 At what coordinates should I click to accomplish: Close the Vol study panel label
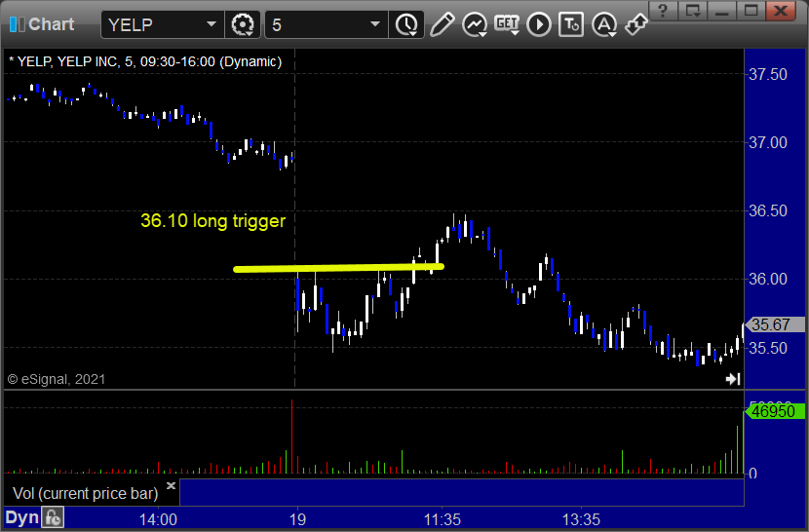pyautogui.click(x=171, y=485)
